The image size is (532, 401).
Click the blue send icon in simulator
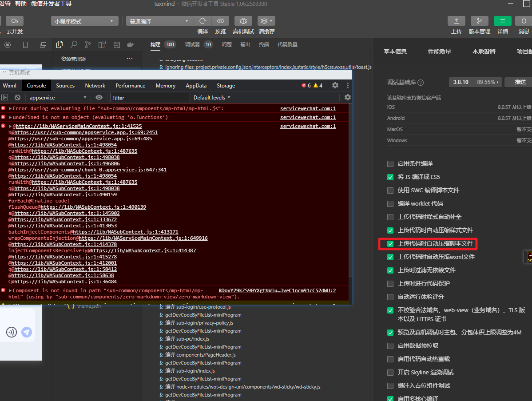coord(27,332)
